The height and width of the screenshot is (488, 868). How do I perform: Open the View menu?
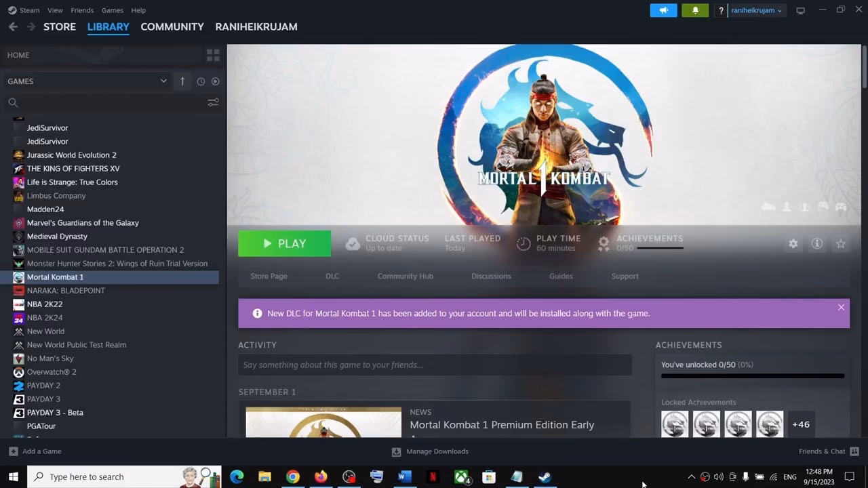(56, 10)
